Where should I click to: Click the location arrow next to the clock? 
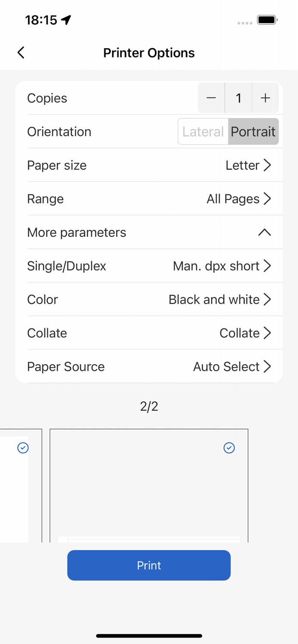65,19
